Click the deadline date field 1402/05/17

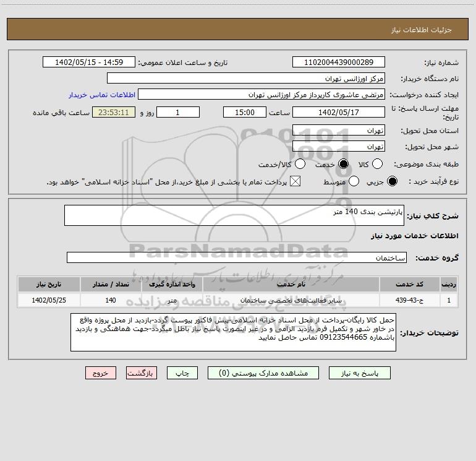(x=339, y=112)
